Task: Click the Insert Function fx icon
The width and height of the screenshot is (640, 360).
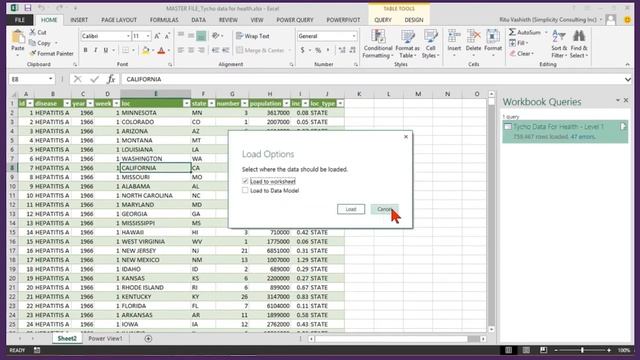Action: [x=111, y=79]
